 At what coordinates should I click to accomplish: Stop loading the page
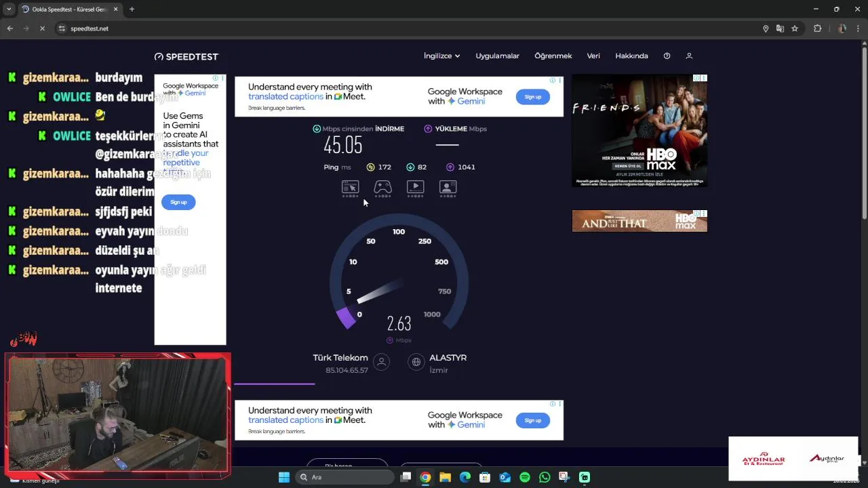(x=41, y=28)
